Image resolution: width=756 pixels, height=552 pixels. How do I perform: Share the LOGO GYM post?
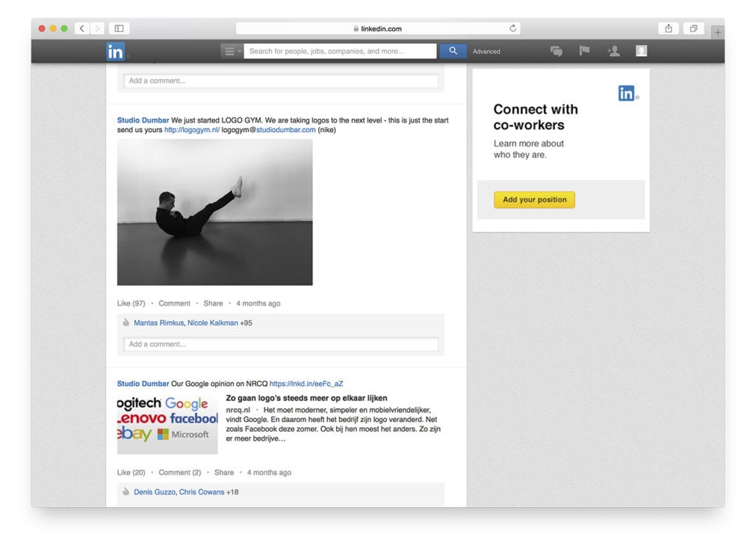(213, 303)
